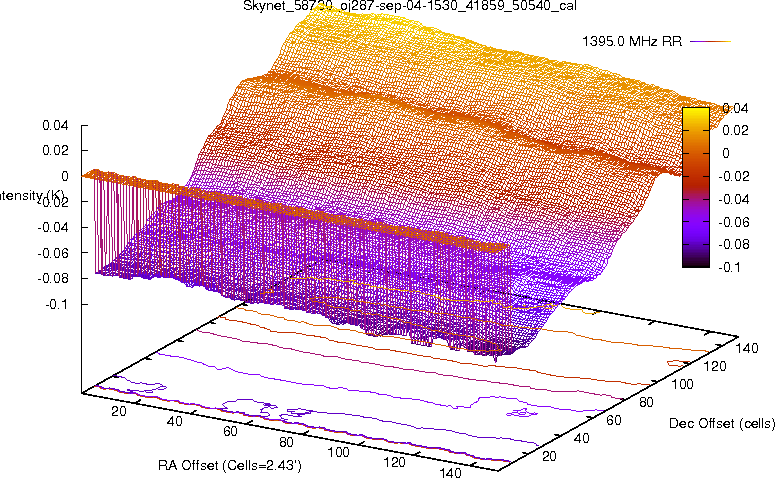
Task: Click the color bar label 0.04
Action: pos(735,108)
